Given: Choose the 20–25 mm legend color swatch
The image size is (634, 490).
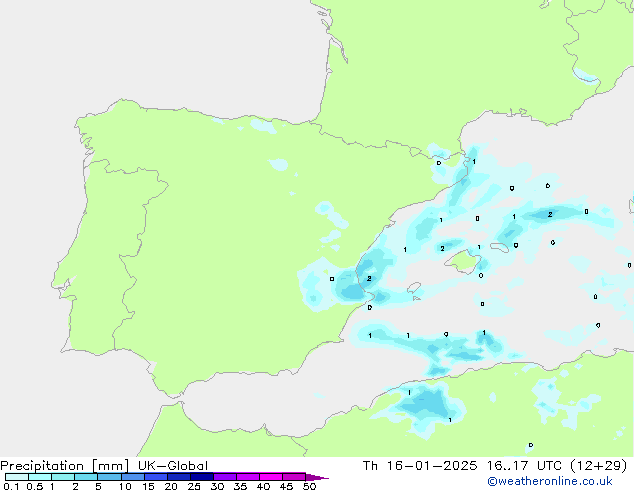Looking at the screenshot, I should click(x=178, y=477).
